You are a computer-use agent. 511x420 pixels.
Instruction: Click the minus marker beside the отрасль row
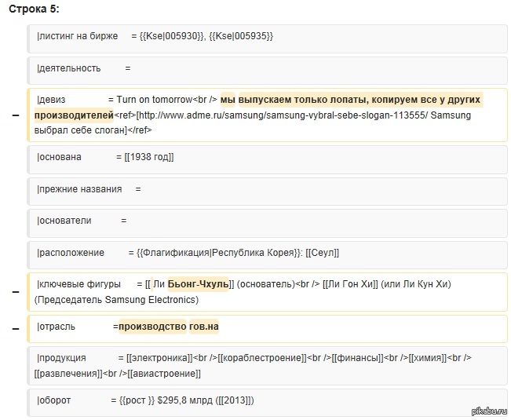16,327
